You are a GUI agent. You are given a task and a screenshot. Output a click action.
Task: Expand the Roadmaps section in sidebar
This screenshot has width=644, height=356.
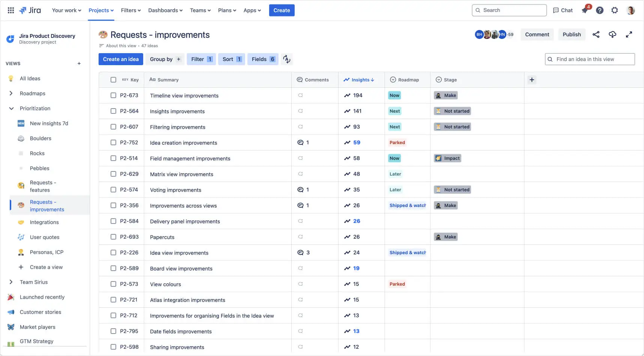pyautogui.click(x=11, y=94)
